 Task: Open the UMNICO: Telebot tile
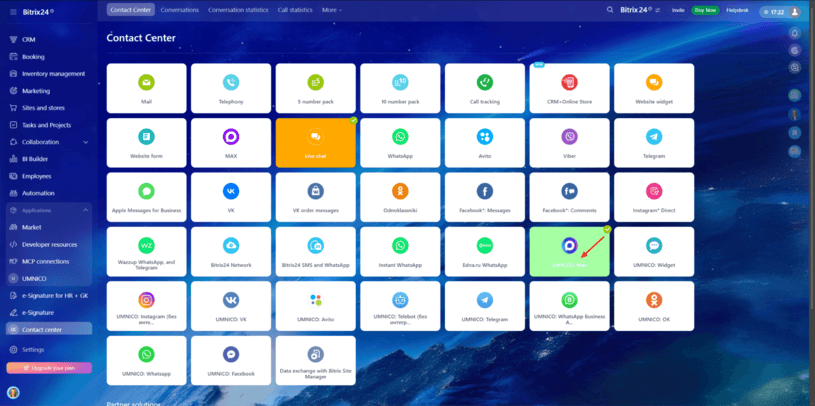[x=400, y=306]
